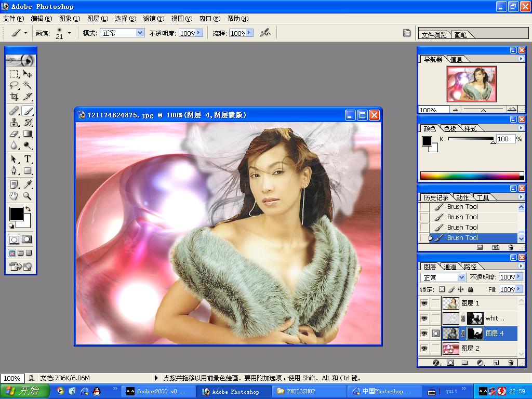Pick the Lasso tool
This screenshot has width=532, height=399.
[x=14, y=85]
